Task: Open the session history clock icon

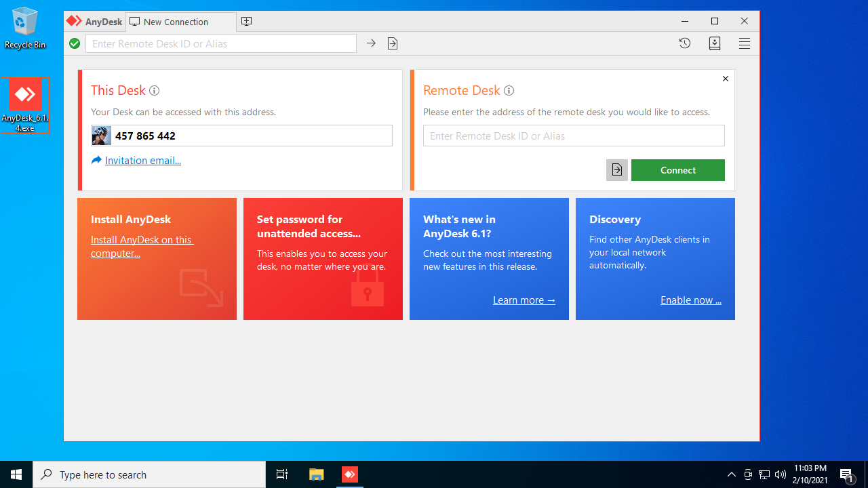Action: 685,43
